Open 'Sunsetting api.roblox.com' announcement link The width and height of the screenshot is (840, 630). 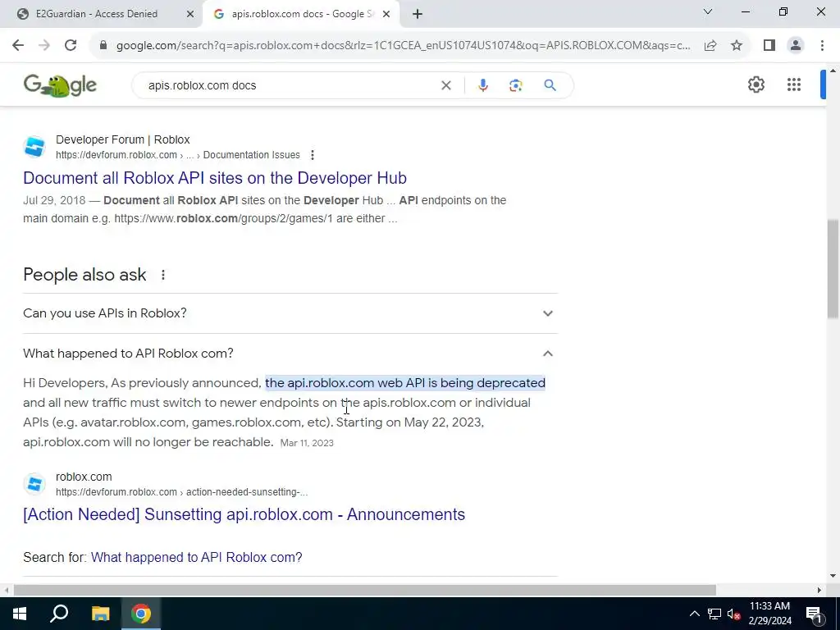click(x=244, y=514)
